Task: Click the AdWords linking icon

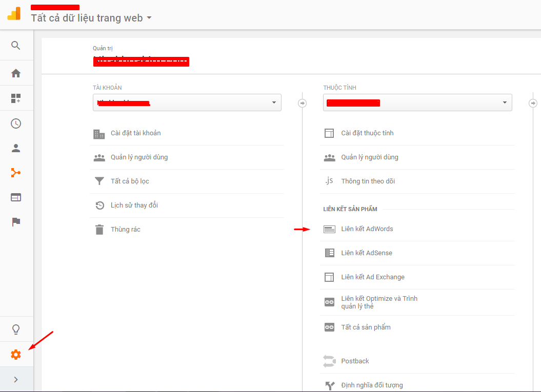Action: tap(330, 229)
